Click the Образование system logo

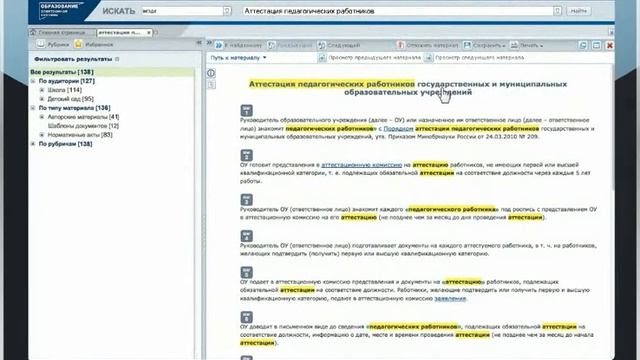pos(61,10)
